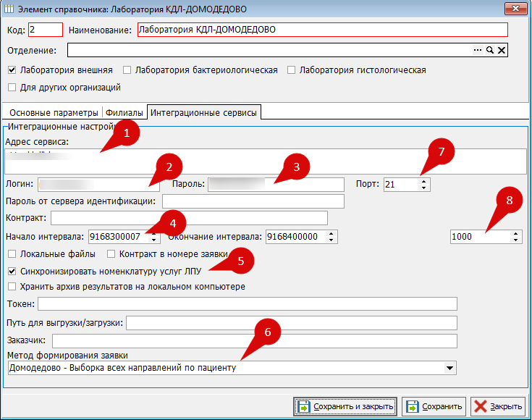532x420 pixels.
Task: Increase the Порт spinner value
Action: 424,181
